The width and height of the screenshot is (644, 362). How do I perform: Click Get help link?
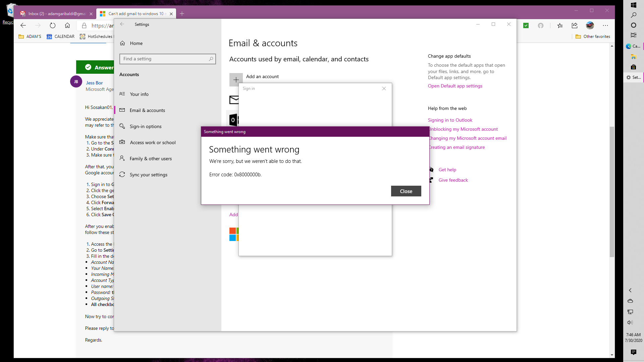pos(447,170)
